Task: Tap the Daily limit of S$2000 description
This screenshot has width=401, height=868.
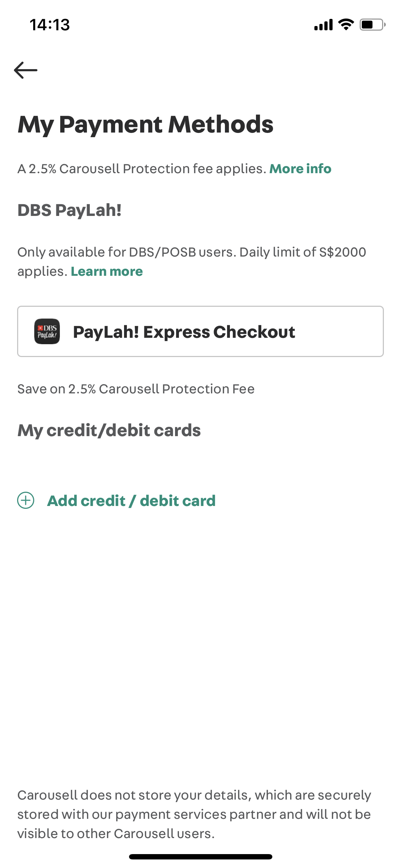Action: [192, 262]
